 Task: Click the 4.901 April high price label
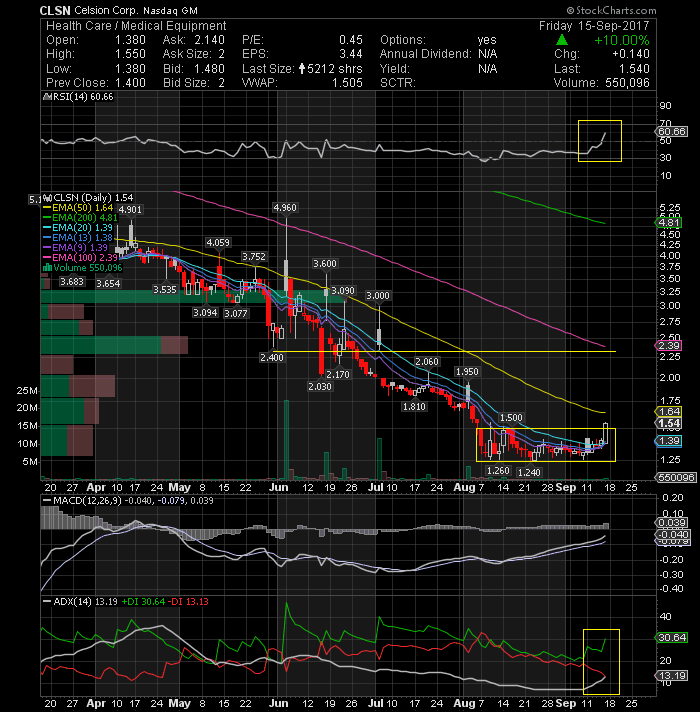(130, 209)
